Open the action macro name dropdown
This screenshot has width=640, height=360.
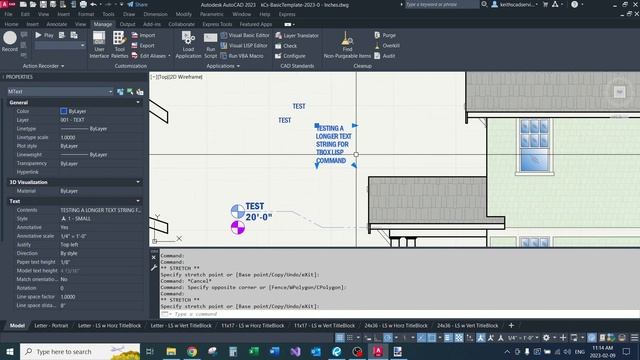pyautogui.click(x=60, y=45)
